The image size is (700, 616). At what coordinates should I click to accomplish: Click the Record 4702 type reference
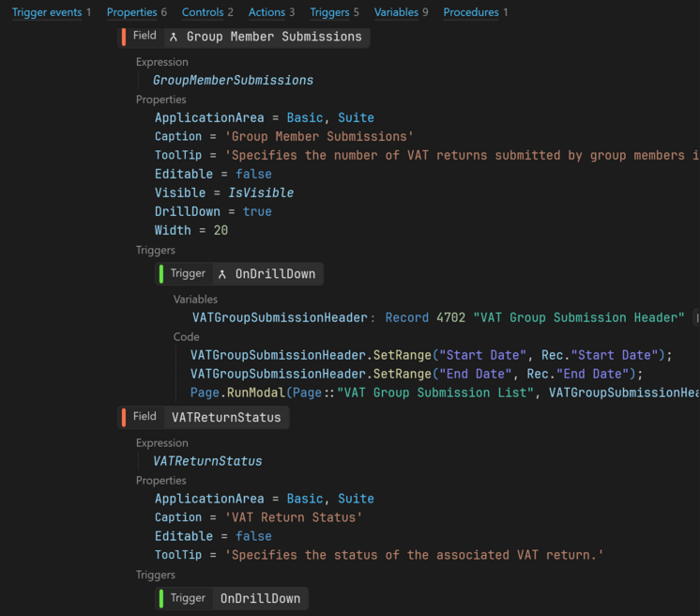(425, 317)
